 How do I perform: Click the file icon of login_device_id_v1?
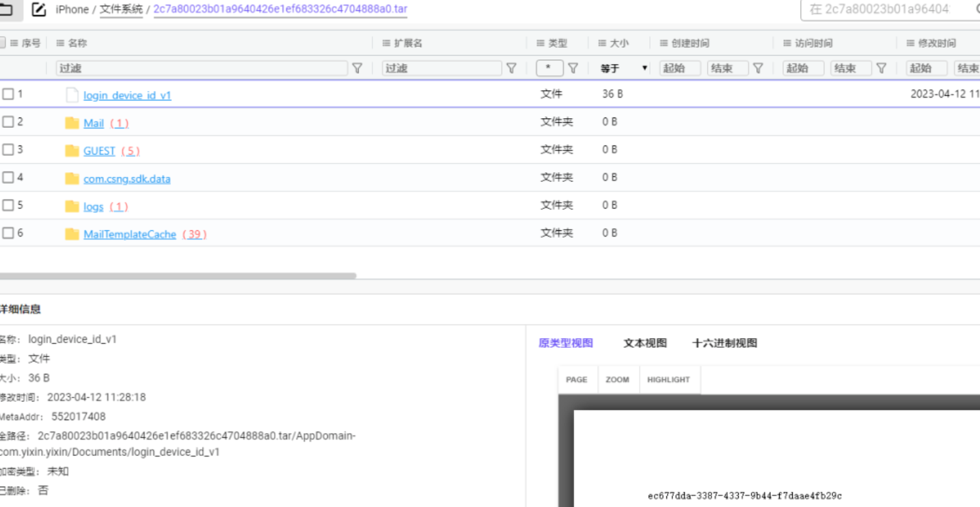[x=72, y=95]
